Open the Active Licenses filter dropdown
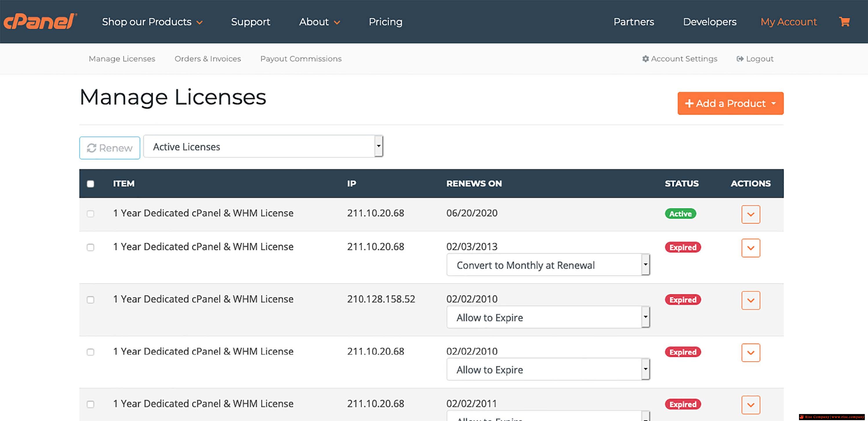This screenshot has width=868, height=421. click(263, 146)
